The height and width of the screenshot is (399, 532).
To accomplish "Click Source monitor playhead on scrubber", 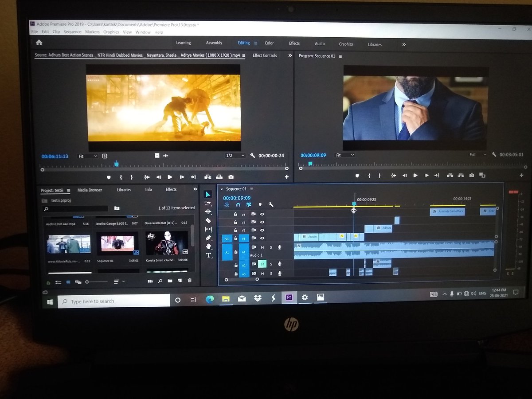I will pyautogui.click(x=116, y=164).
